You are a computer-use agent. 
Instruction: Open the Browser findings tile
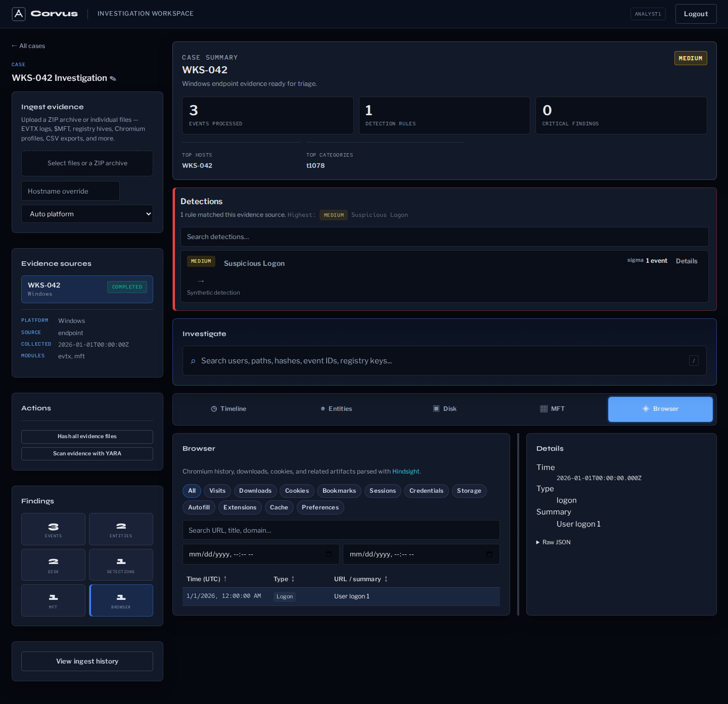[121, 600]
